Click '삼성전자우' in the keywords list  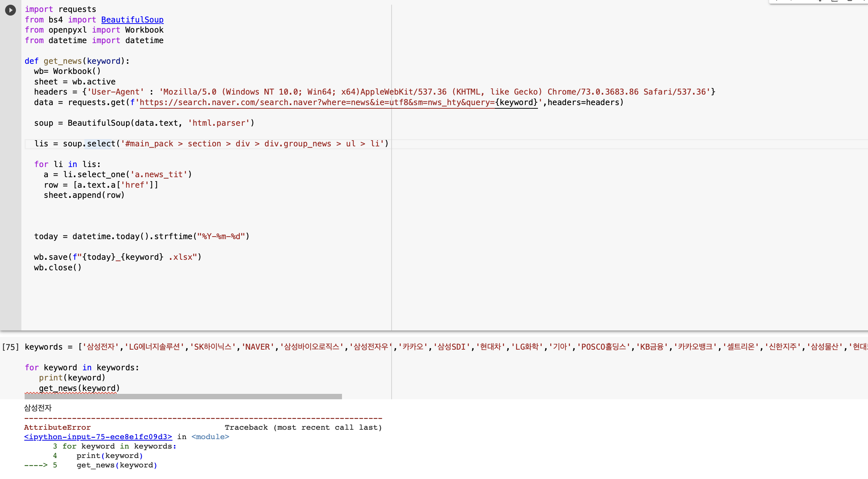(x=371, y=347)
